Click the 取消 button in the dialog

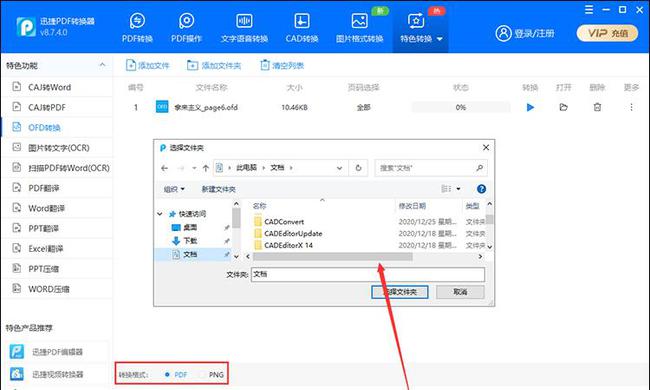click(x=460, y=292)
